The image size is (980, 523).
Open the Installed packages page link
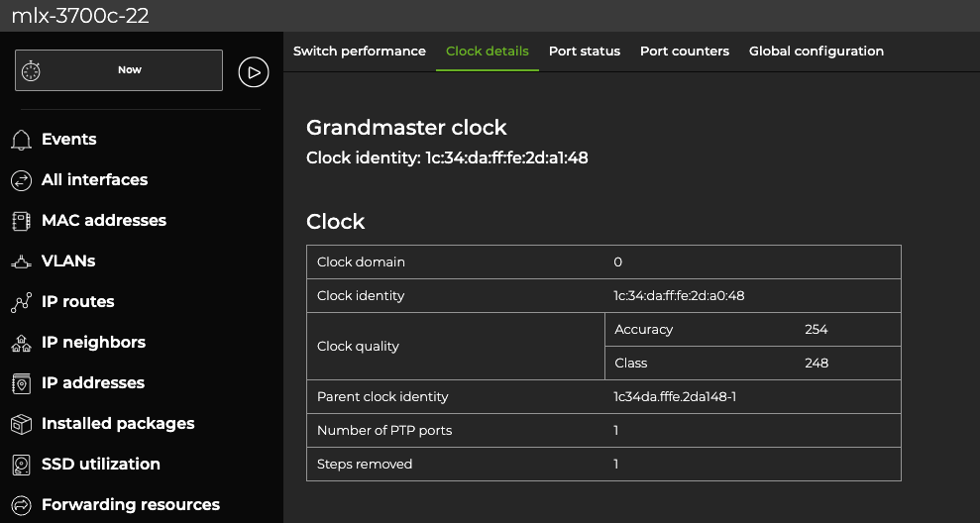[x=117, y=424]
